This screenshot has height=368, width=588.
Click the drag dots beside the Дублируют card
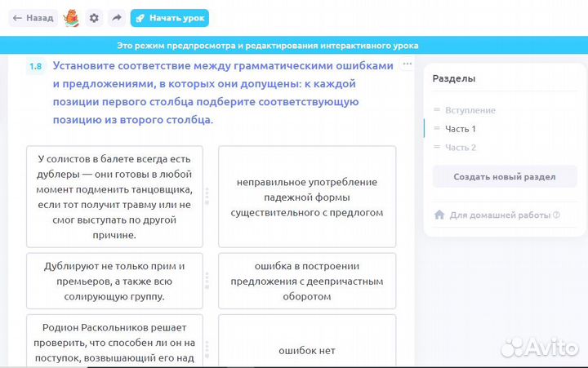(207, 281)
